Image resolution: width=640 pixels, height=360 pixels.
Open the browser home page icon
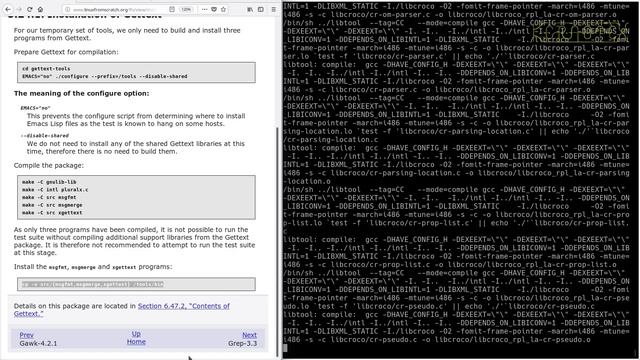pos(40,9)
